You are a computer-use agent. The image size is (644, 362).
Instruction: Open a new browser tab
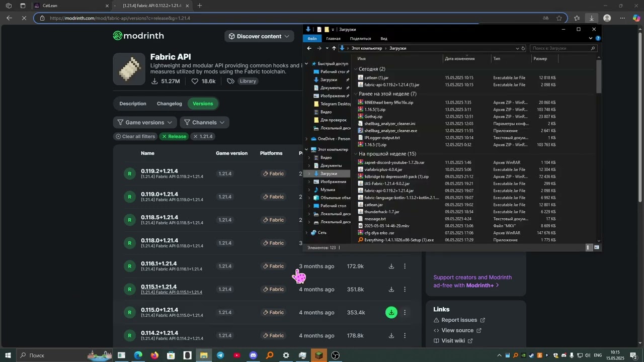200,6
